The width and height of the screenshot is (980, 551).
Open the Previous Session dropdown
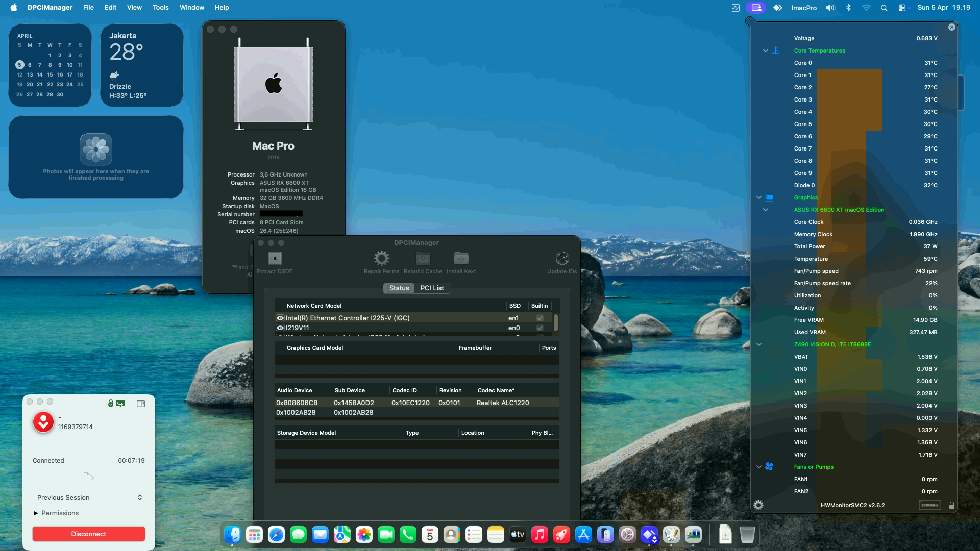pos(89,497)
